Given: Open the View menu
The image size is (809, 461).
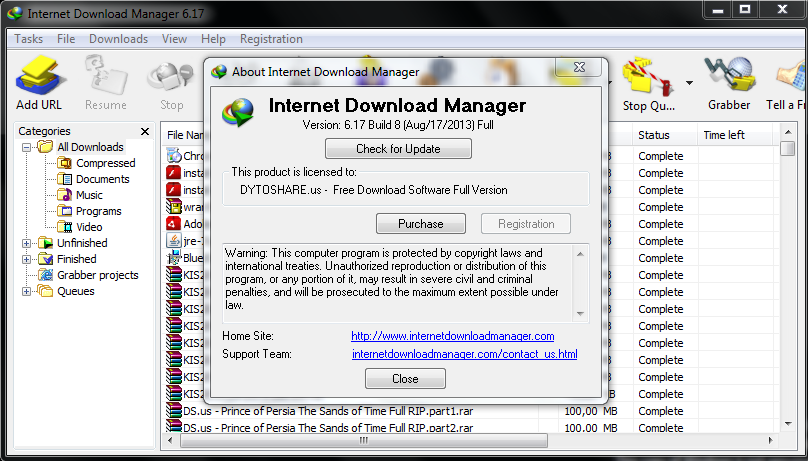Looking at the screenshot, I should click(x=174, y=39).
